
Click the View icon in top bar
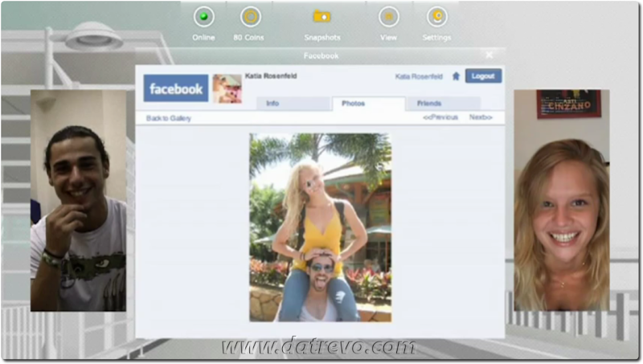pos(388,17)
